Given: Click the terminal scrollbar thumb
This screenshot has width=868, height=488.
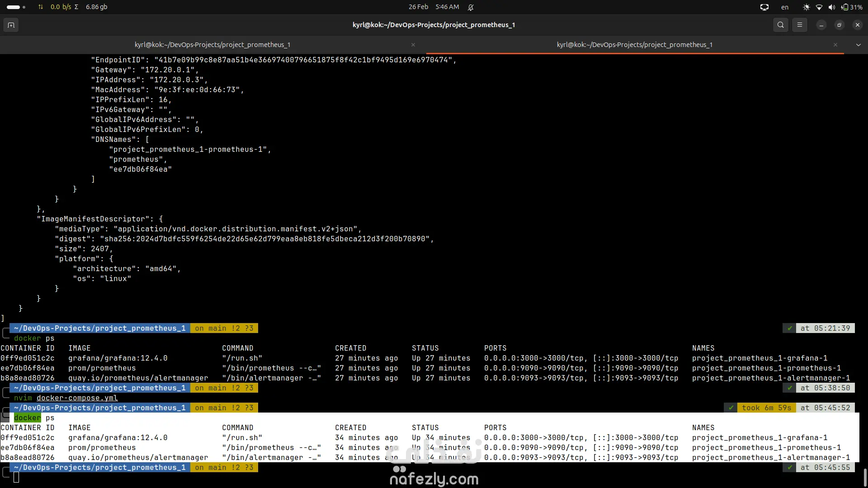Looking at the screenshot, I should point(865,477).
